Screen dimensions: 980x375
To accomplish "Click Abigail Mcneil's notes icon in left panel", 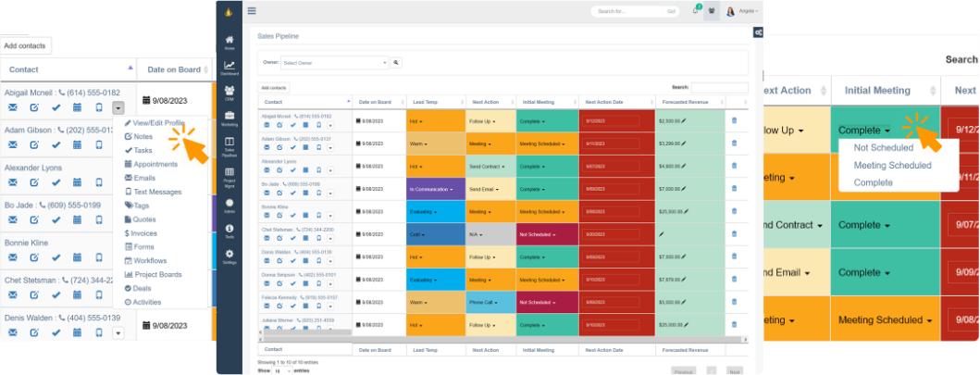I will 34,107.
